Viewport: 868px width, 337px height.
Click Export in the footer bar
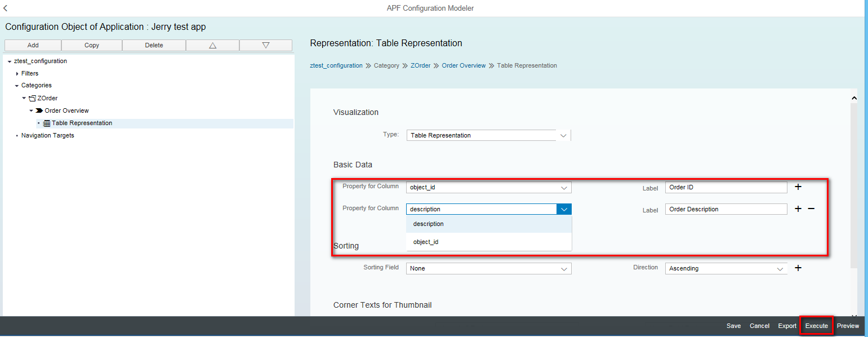pos(787,326)
